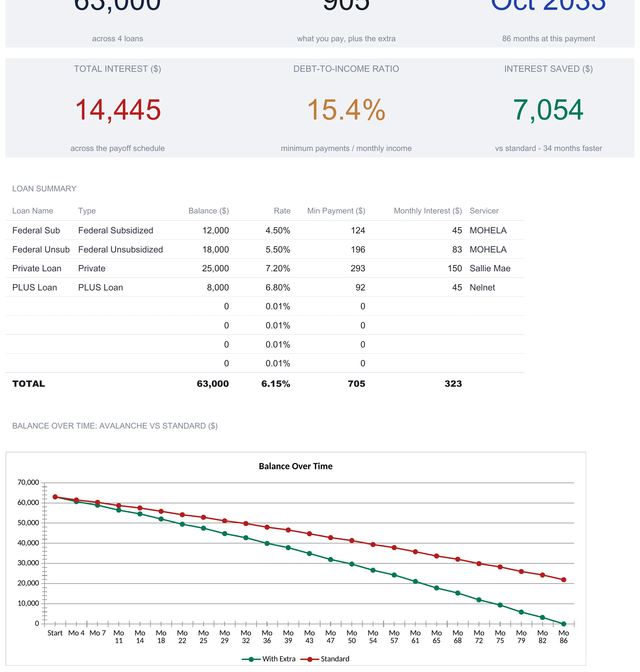Screen dimensions: 640x672
Task: Click the Monthly Interest ($) column header
Action: point(428,211)
